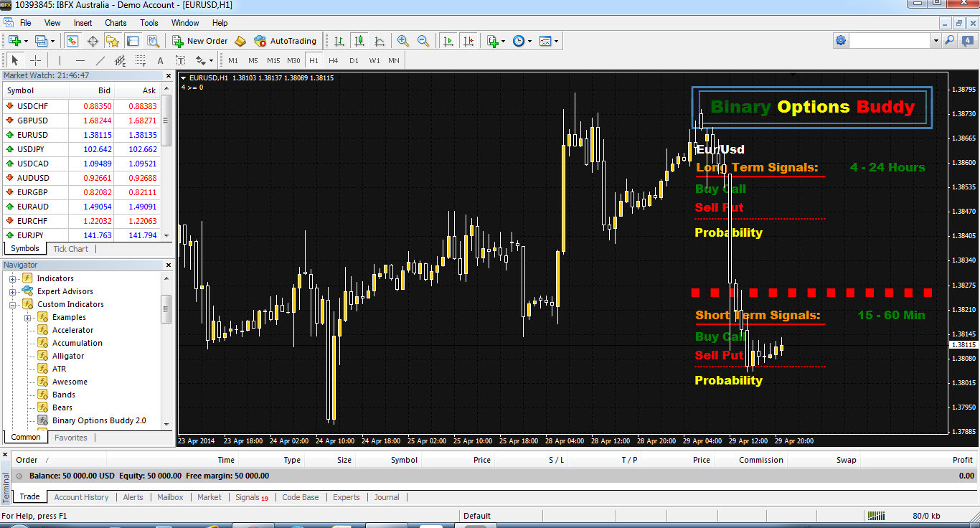Click the Profit column header
980x528 pixels.
coord(962,460)
